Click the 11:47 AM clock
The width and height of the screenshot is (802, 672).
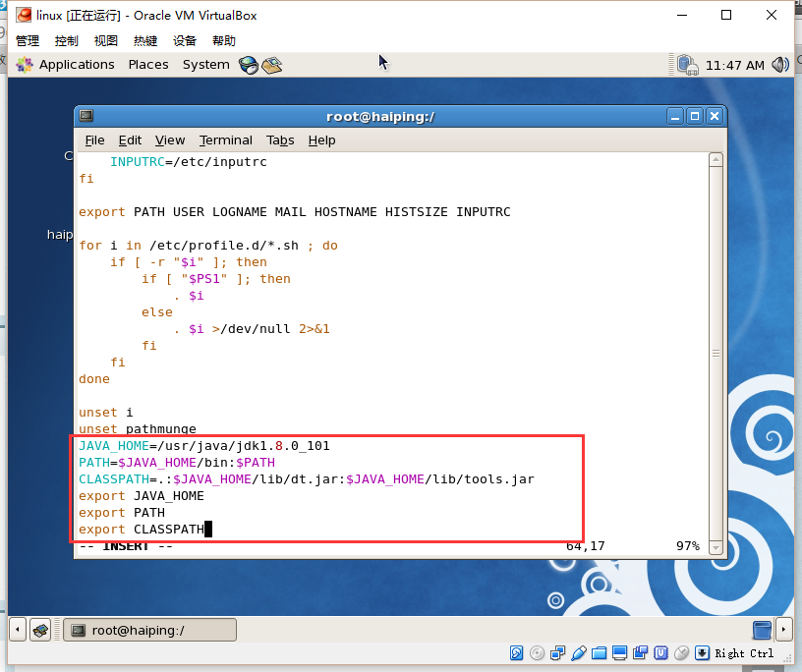(735, 66)
